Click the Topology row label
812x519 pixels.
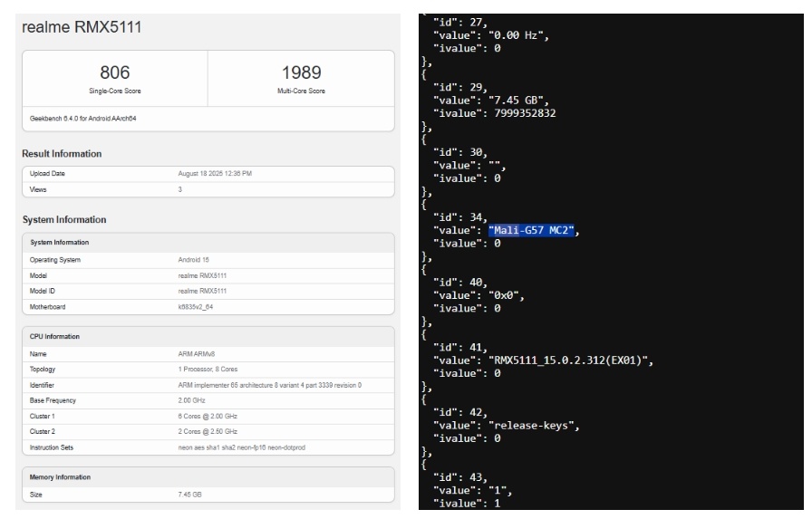click(43, 369)
